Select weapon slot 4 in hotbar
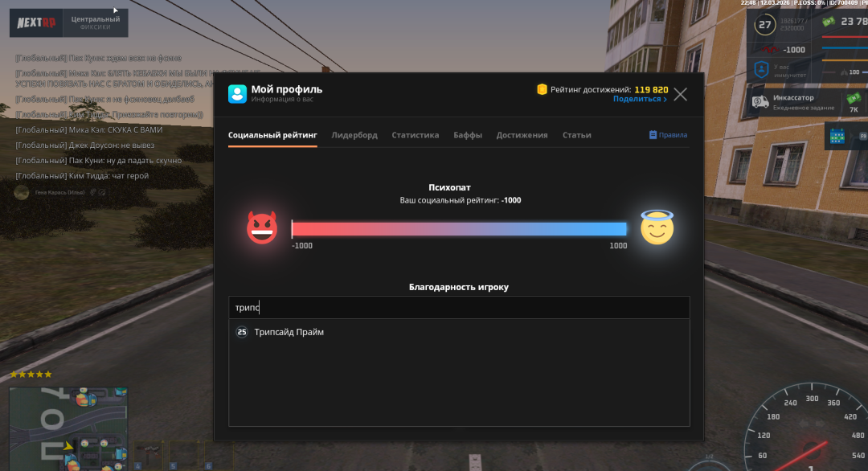868x471 pixels. tap(146, 453)
